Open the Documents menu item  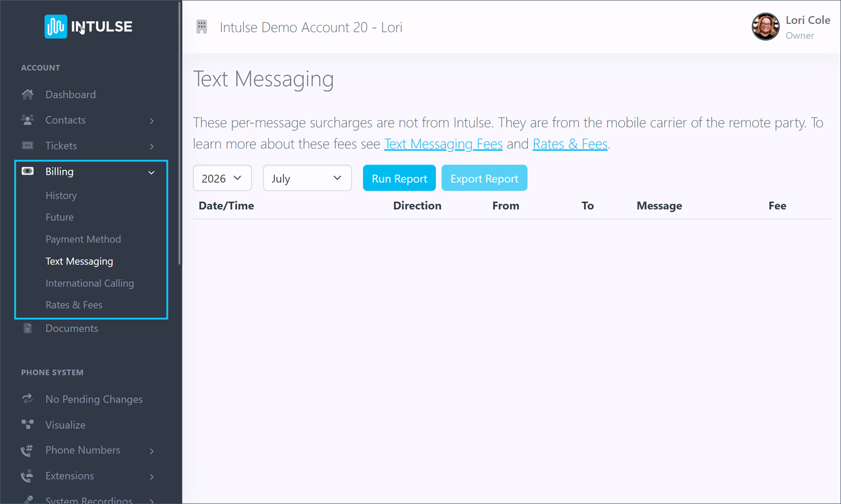[x=72, y=328]
